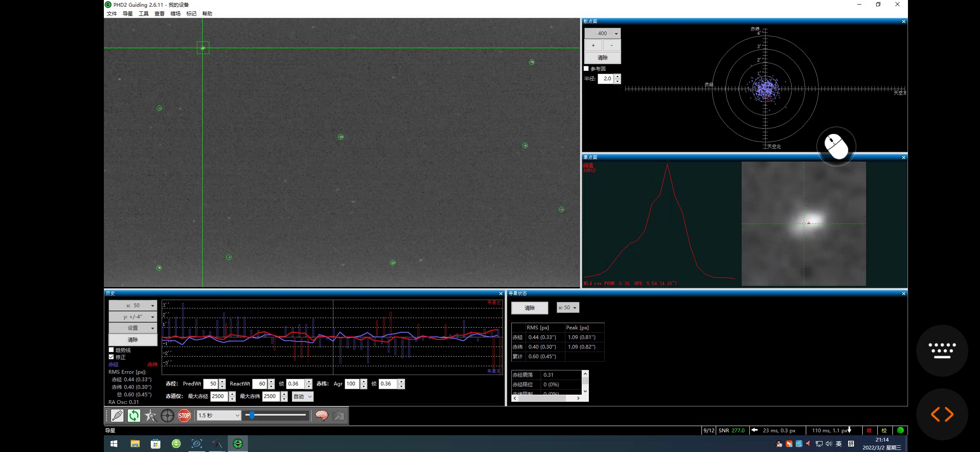Click the network tray icon

(819, 444)
